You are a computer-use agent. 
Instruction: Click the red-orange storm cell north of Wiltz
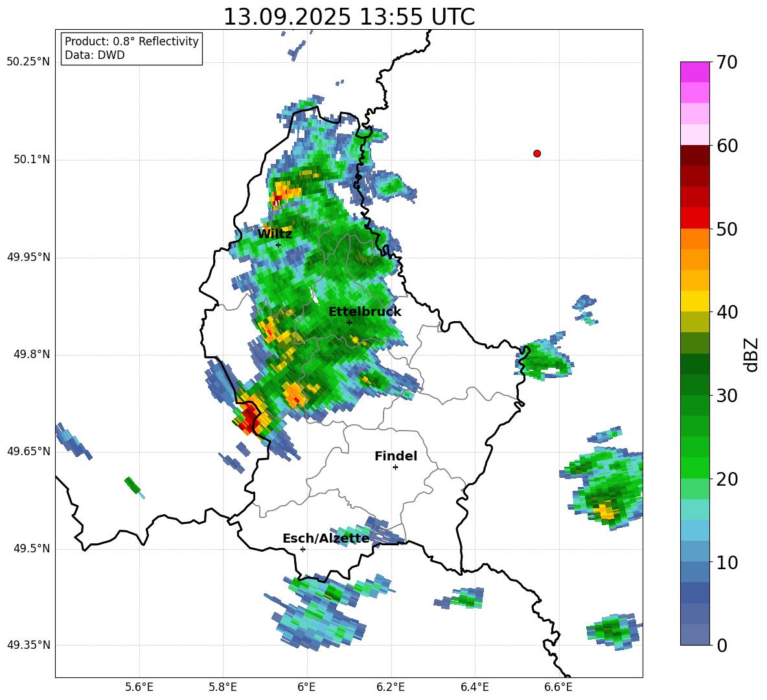[x=284, y=193]
